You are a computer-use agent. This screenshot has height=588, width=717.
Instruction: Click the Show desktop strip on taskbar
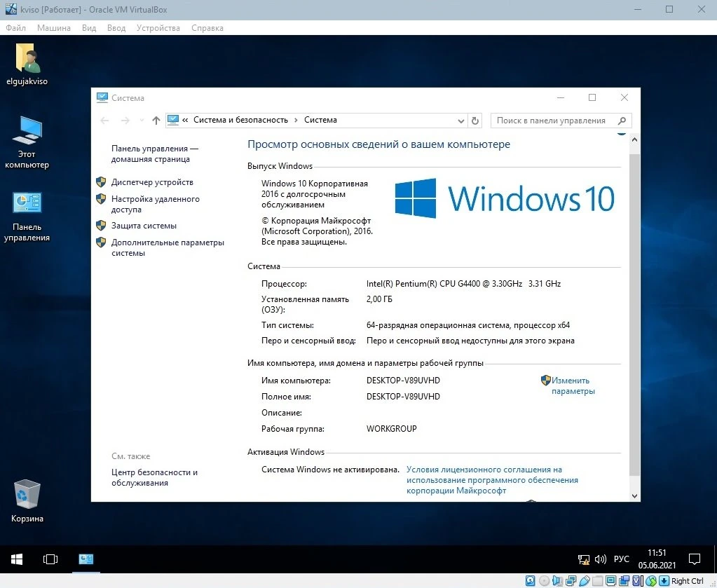pyautogui.click(x=715, y=559)
